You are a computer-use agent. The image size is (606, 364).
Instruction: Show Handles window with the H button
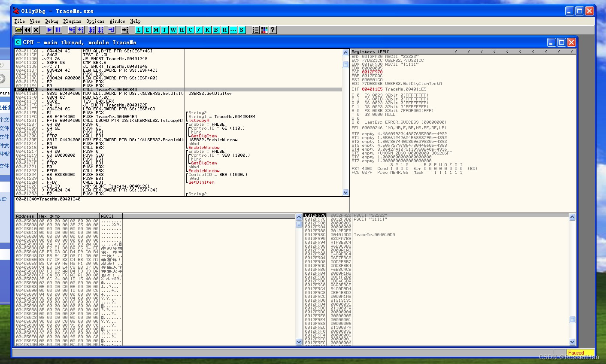[x=182, y=30]
